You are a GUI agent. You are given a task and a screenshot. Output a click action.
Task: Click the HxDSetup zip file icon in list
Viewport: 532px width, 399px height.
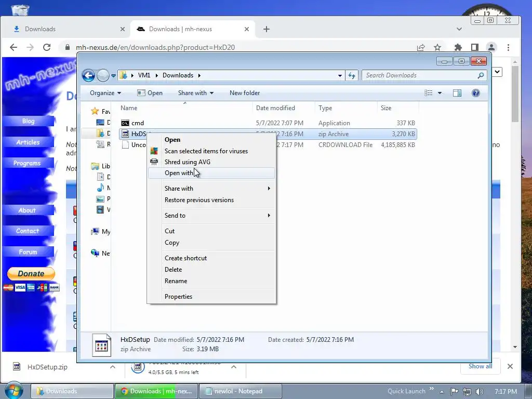[125, 134]
